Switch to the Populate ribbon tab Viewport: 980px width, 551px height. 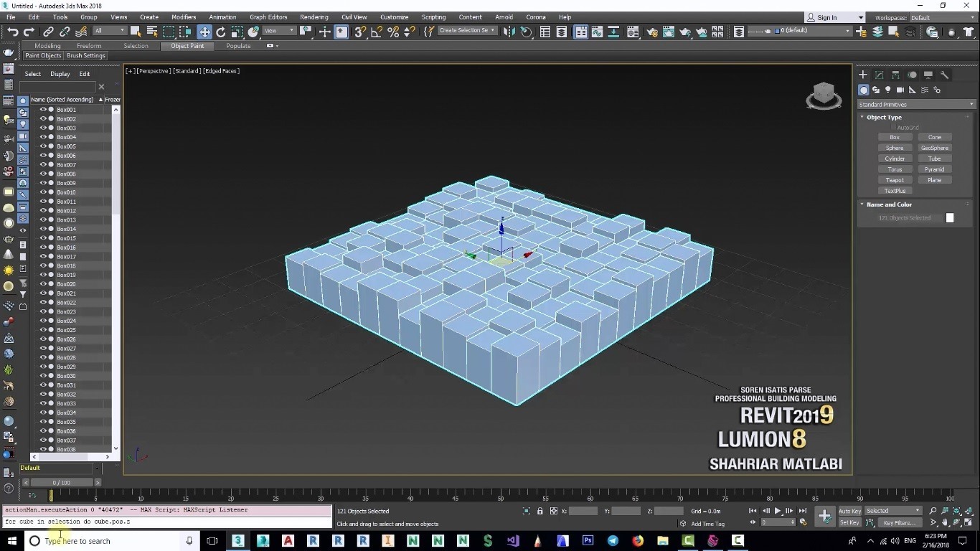pyautogui.click(x=238, y=46)
